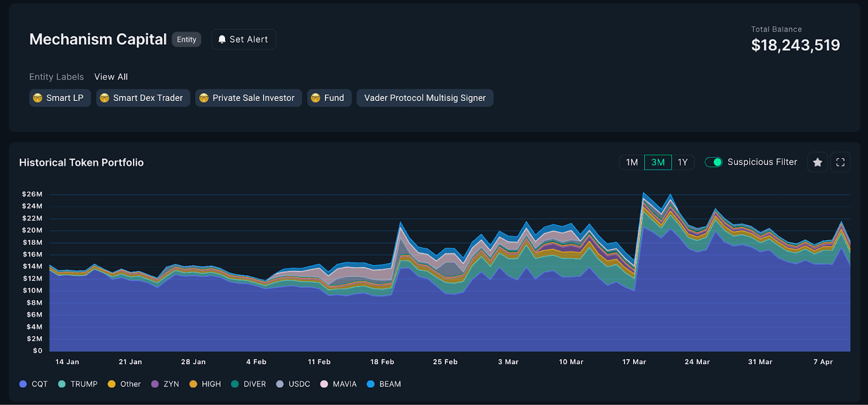Click the 14 Jan date on the axis
The height and width of the screenshot is (405, 868).
(67, 362)
